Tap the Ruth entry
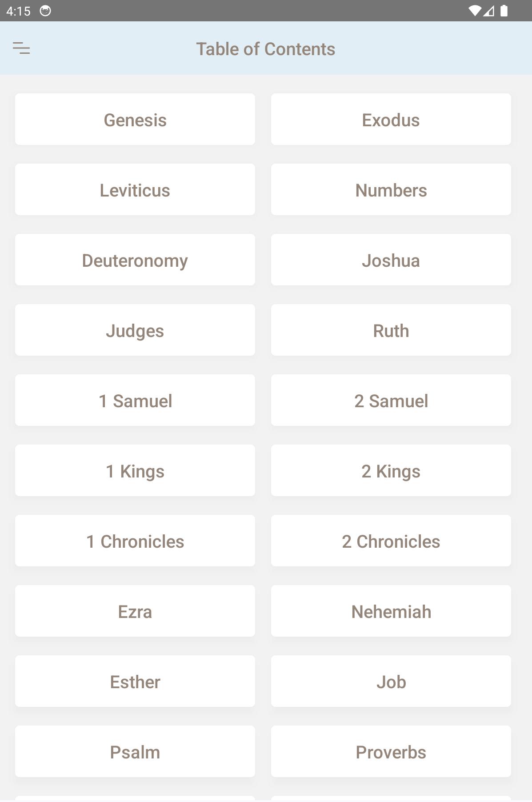This screenshot has width=532, height=802. (x=391, y=330)
